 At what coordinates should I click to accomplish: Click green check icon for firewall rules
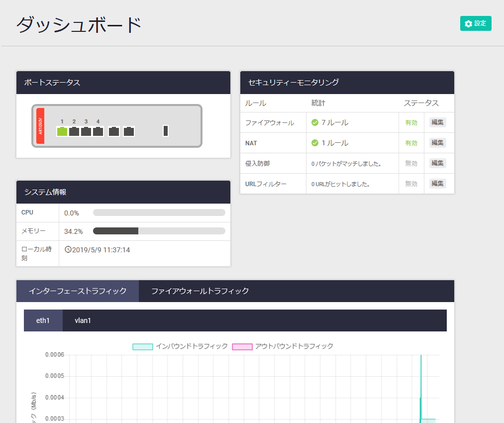[315, 122]
